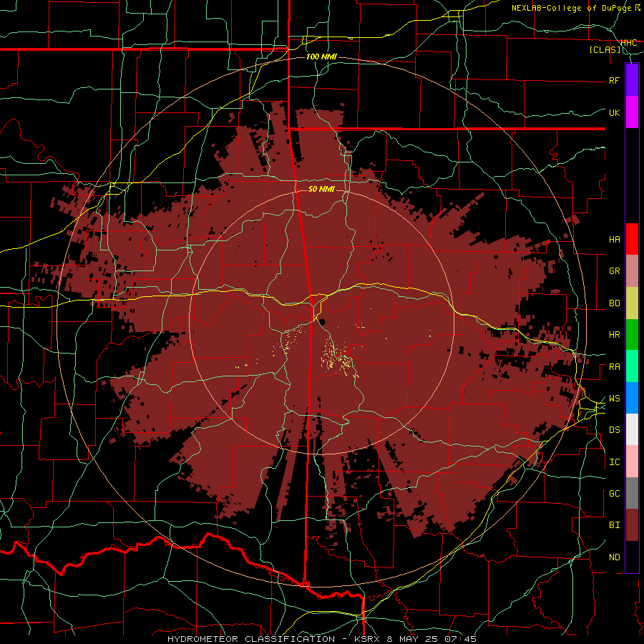644x644 pixels.
Task: Click the IC pink legend swatch
Action: [632, 462]
